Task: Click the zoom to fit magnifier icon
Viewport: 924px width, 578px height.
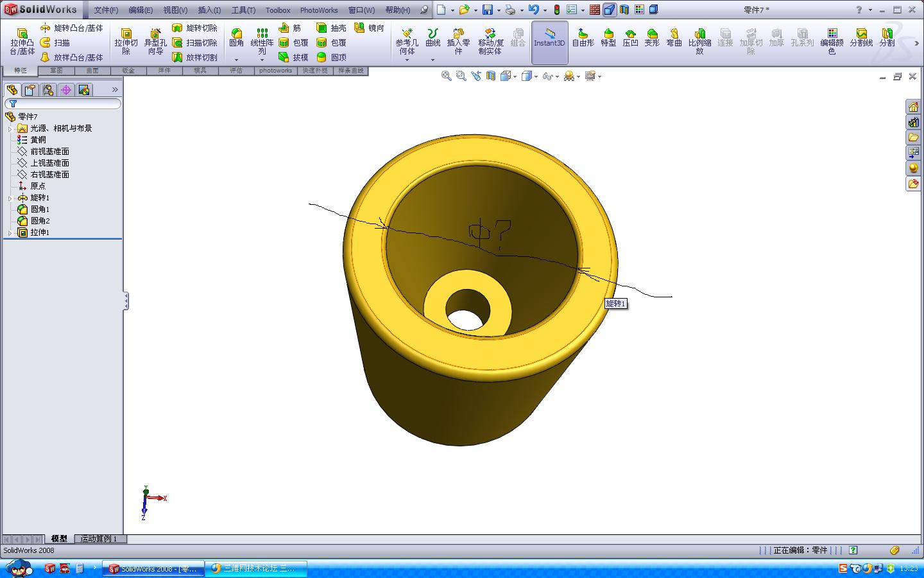Action: (x=446, y=76)
